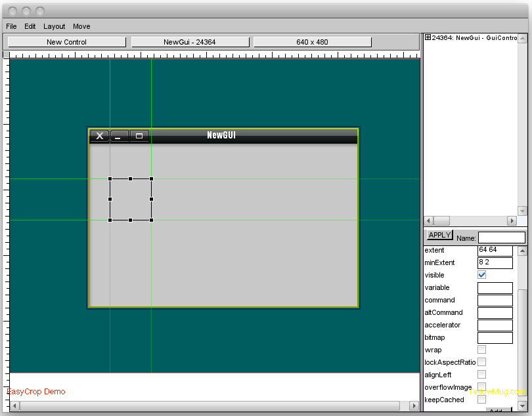Click the maximize icon in NewGUI titlebar
Viewport: 532px width, 416px height.
(139, 136)
